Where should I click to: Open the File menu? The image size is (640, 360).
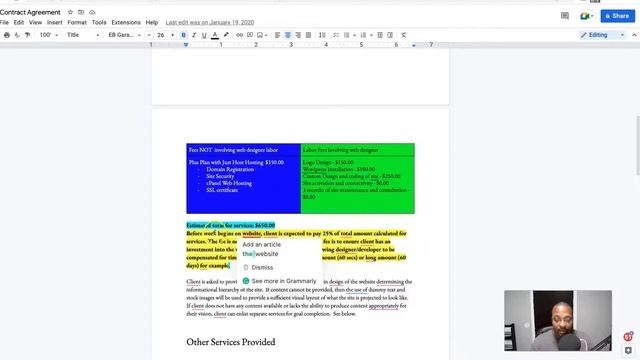pos(4,22)
